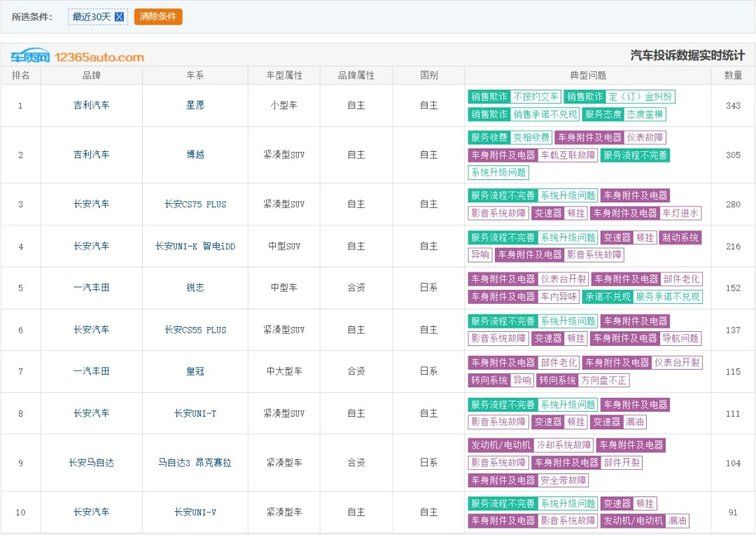
Task: Click the 导航问题 issue tag
Action: click(x=680, y=339)
